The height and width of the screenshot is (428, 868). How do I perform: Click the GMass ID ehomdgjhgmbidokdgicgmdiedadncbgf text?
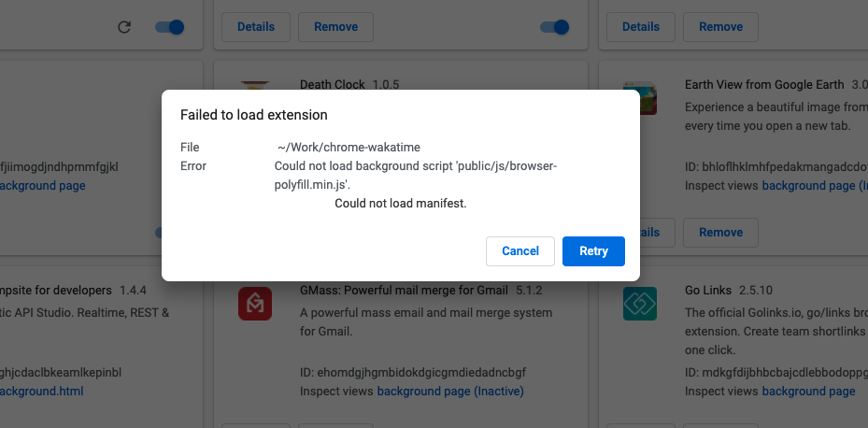[x=413, y=372]
